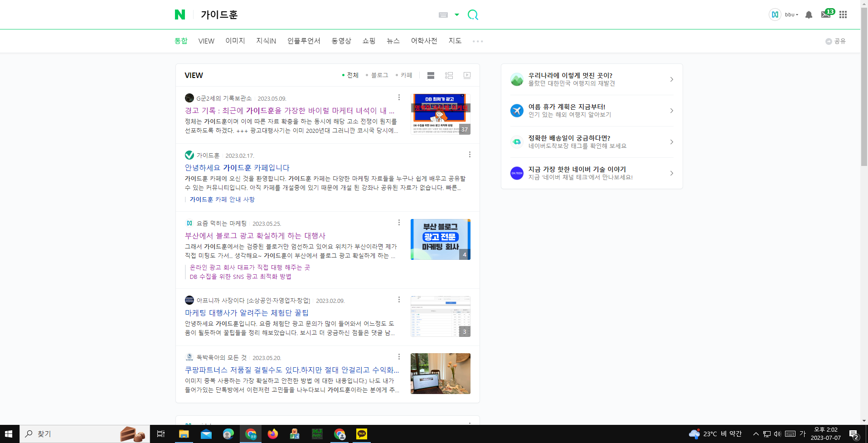868x443 pixels.
Task: Open File Explorer from taskbar
Action: click(x=184, y=434)
